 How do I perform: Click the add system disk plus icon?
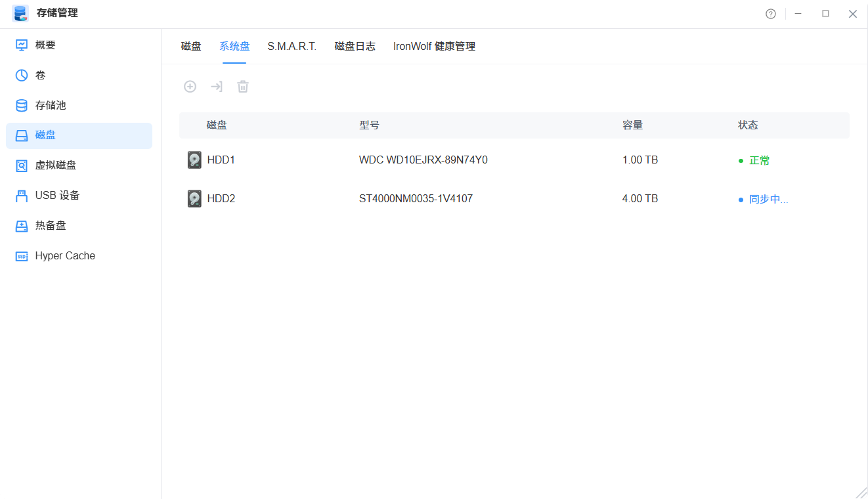190,86
